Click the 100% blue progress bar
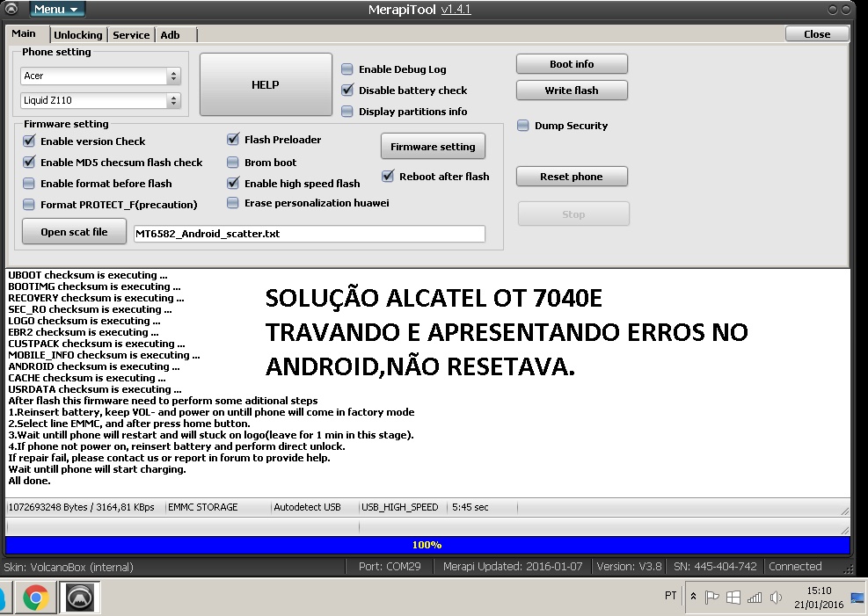The width and height of the screenshot is (868, 616). 427,545
